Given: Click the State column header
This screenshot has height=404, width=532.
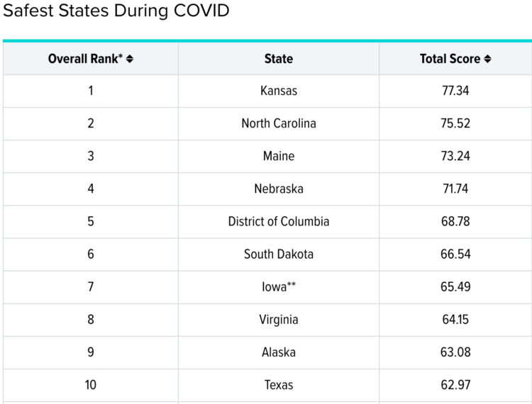Looking at the screenshot, I should click(x=279, y=59).
